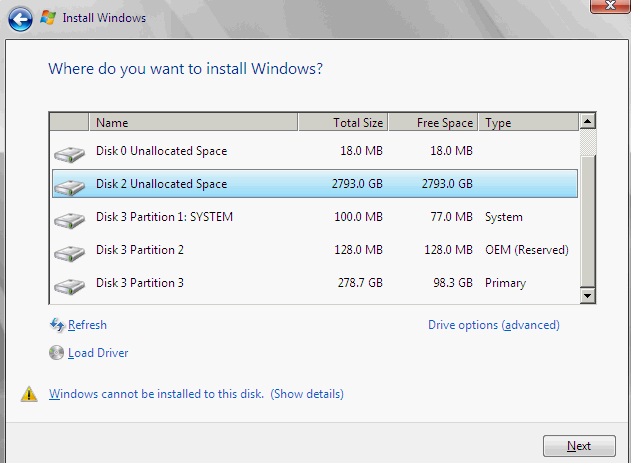
Task: Click the back arrow button
Action: click(x=20, y=18)
